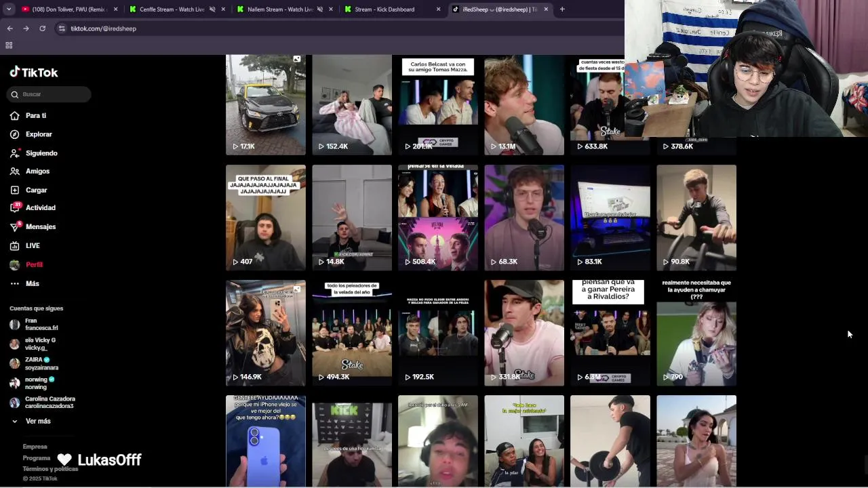868x488 pixels.
Task: Open the blue iPhone video
Action: click(x=266, y=441)
